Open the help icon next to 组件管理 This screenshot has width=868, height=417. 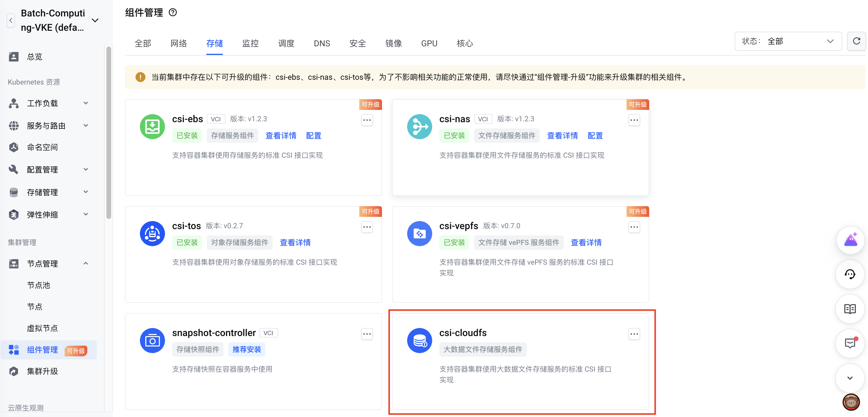(x=173, y=13)
